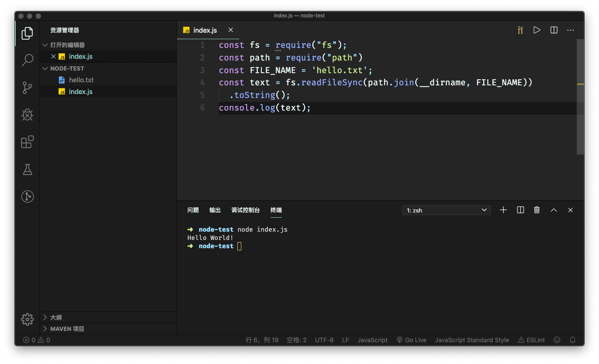Run code with the play icon
The width and height of the screenshot is (599, 364).
point(537,30)
